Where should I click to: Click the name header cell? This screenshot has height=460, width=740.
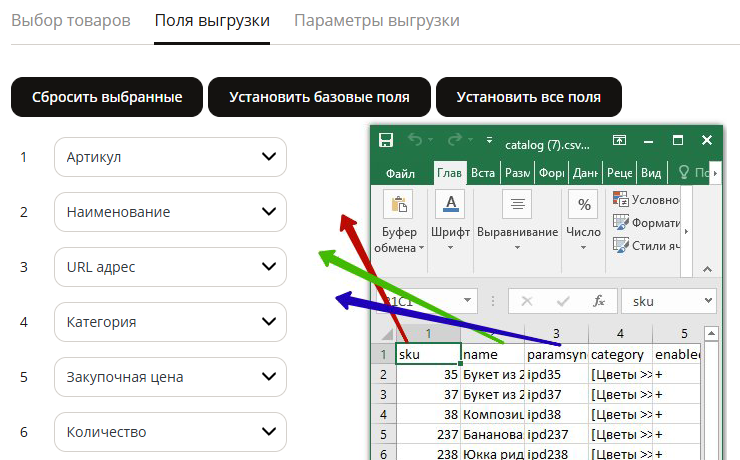point(493,354)
